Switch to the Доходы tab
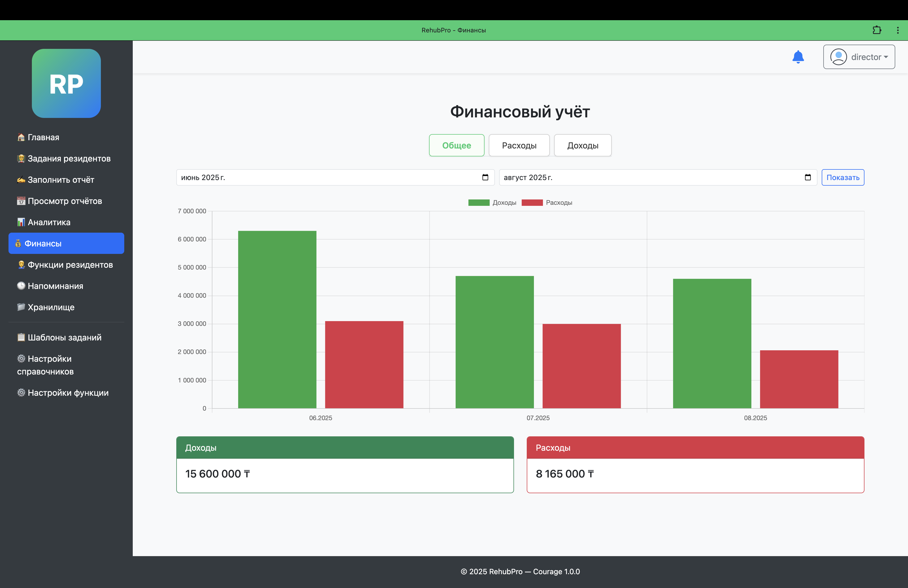Image resolution: width=908 pixels, height=588 pixels. 582,145
